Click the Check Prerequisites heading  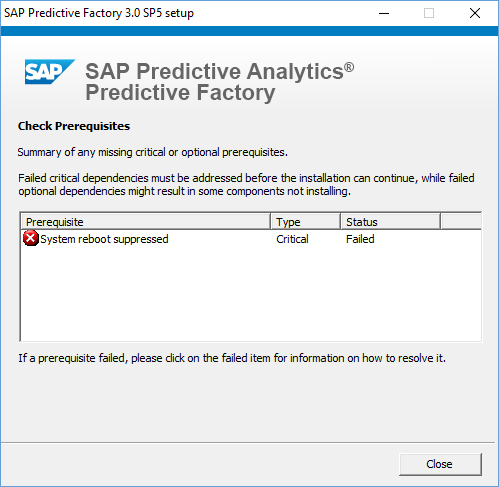coord(74,126)
